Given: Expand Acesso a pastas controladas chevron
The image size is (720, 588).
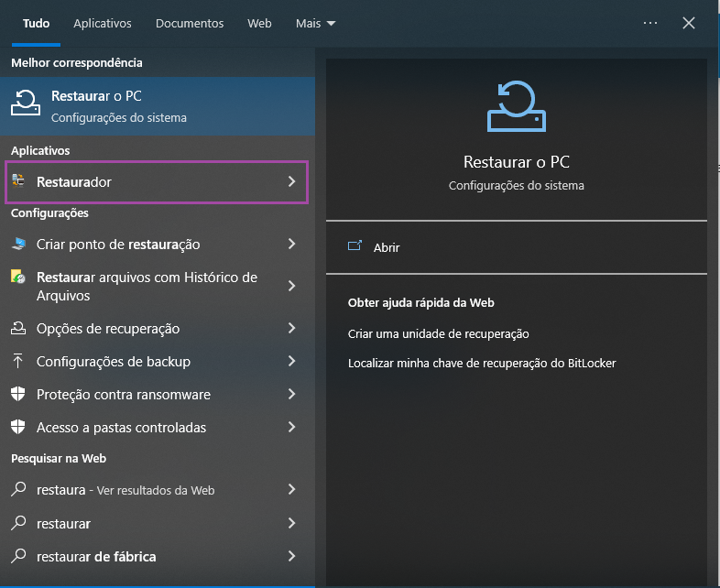Looking at the screenshot, I should [x=291, y=427].
